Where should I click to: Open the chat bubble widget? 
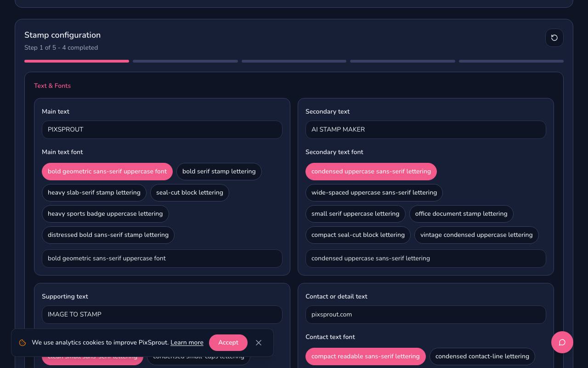point(562,342)
